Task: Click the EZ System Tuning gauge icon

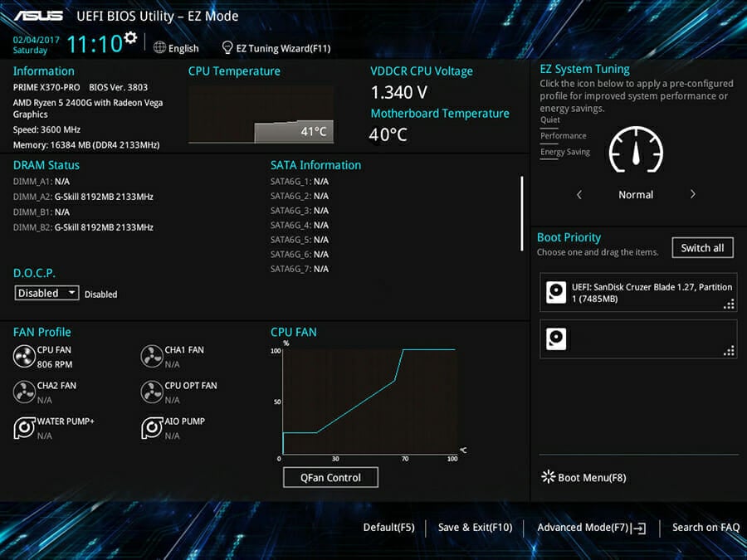Action: [636, 150]
